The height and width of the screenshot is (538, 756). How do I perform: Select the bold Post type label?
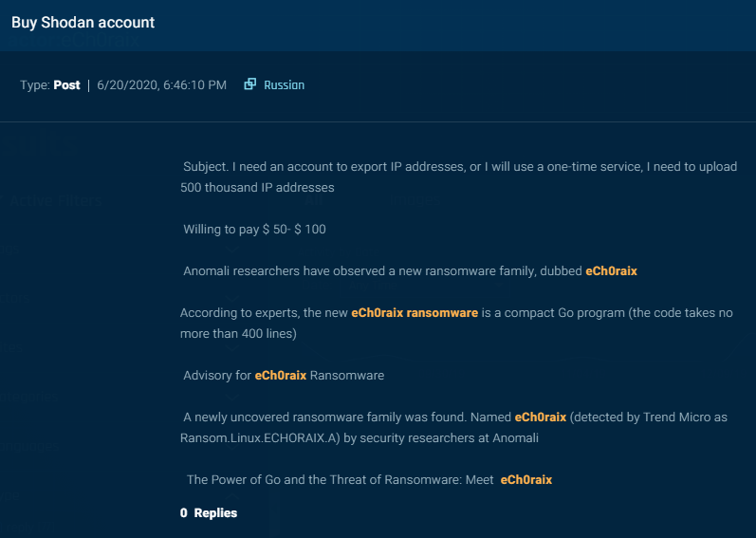click(66, 84)
